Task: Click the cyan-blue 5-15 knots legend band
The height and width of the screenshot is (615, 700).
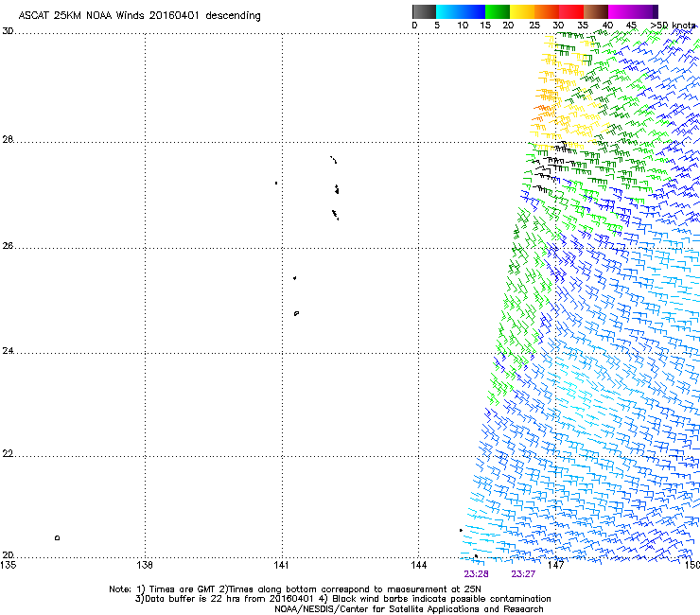Action: (461, 11)
